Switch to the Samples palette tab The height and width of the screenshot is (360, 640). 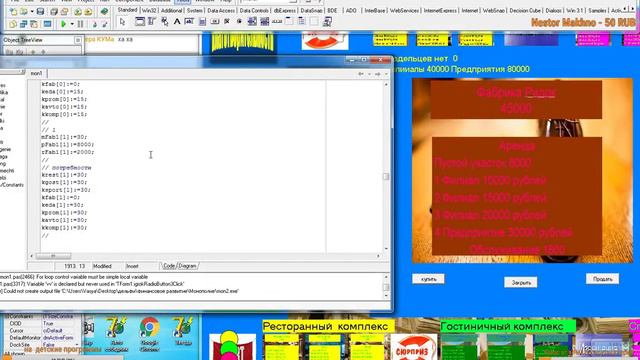597,10
